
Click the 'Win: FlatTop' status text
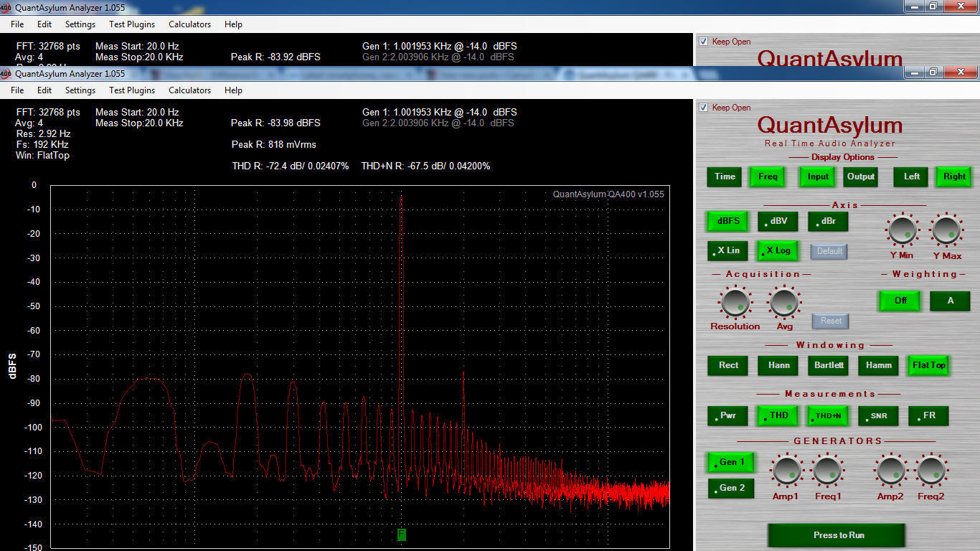click(x=42, y=155)
